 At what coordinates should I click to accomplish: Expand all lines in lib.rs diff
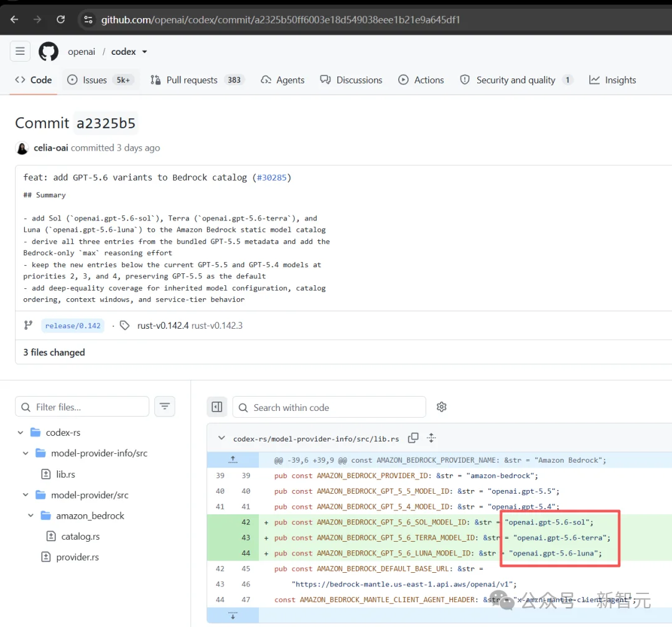pos(432,438)
